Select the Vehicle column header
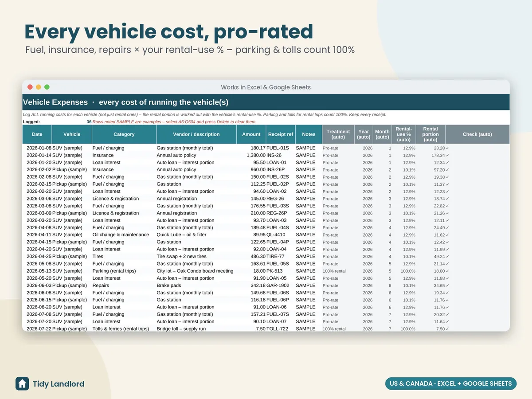The width and height of the screenshot is (532, 399). (72, 134)
